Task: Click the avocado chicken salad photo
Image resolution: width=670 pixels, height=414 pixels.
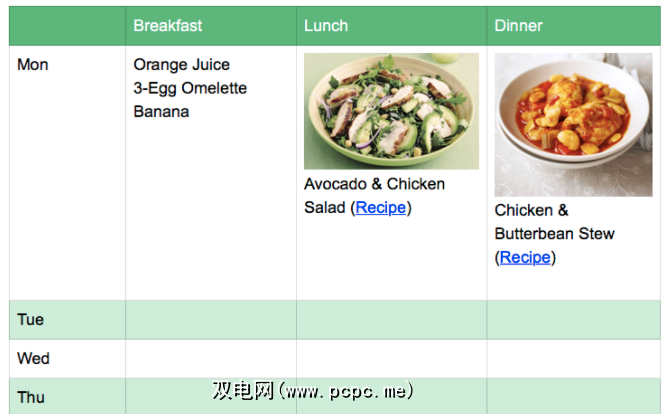Action: pos(391,111)
